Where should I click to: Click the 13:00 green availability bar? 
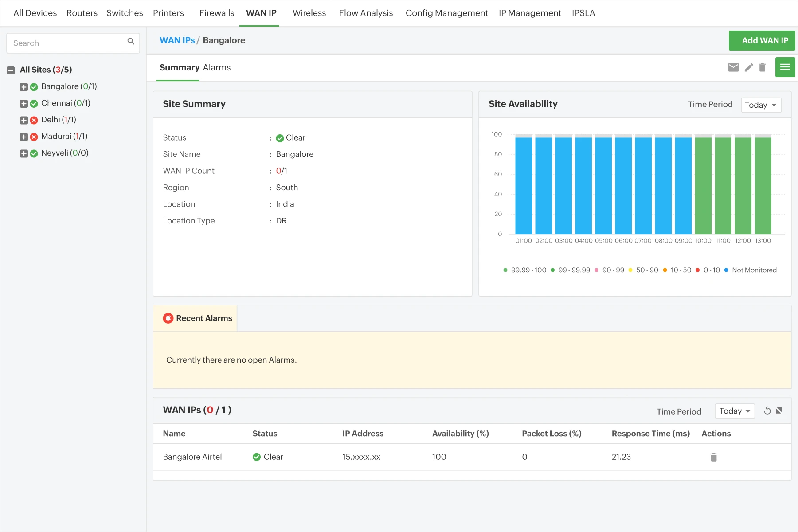pyautogui.click(x=763, y=185)
